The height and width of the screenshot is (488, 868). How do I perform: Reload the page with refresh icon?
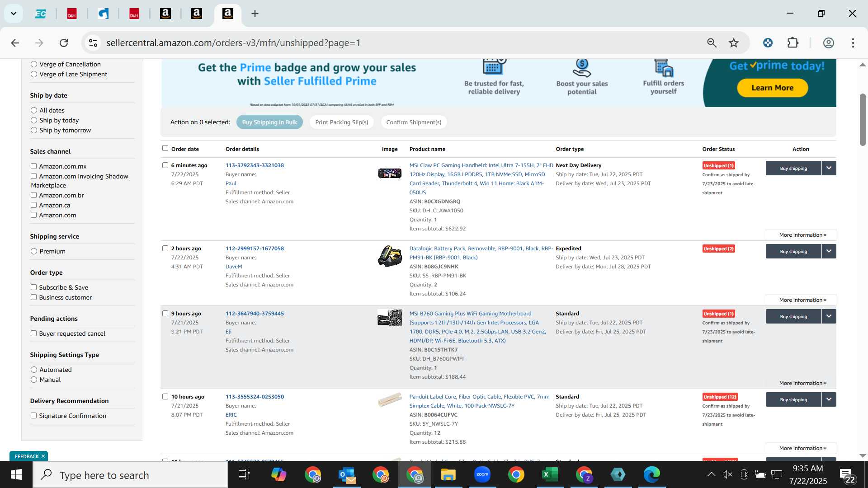64,43
